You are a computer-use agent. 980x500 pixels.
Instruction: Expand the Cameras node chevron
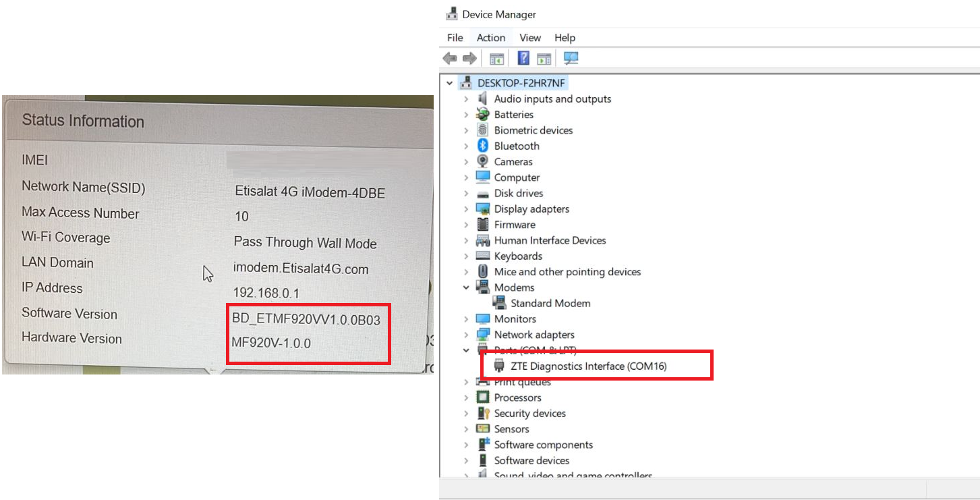coord(466,162)
